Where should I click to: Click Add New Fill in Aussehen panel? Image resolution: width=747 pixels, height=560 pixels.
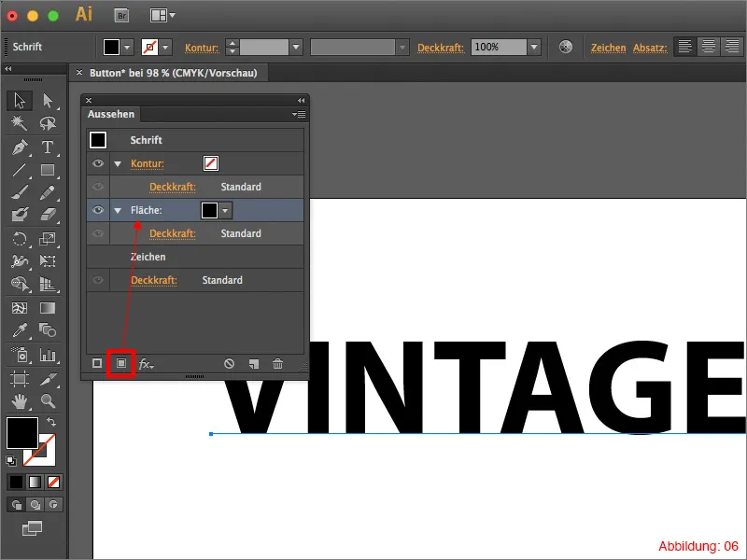pos(121,363)
